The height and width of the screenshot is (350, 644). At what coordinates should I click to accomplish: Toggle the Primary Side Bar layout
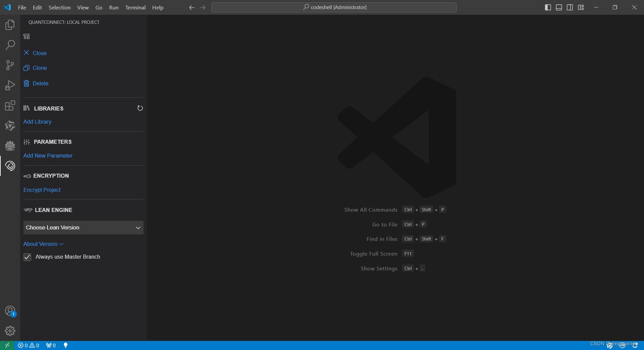click(548, 7)
